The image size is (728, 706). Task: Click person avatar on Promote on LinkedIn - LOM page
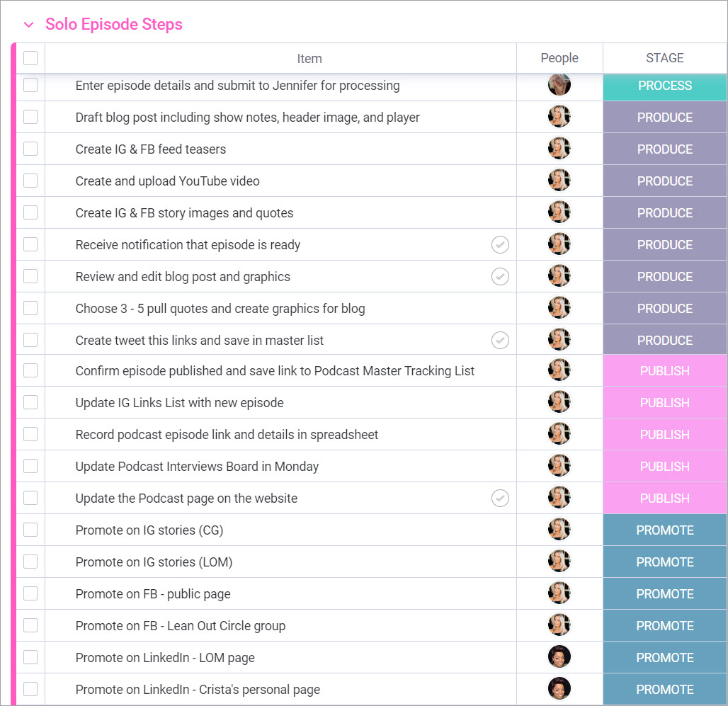559,657
